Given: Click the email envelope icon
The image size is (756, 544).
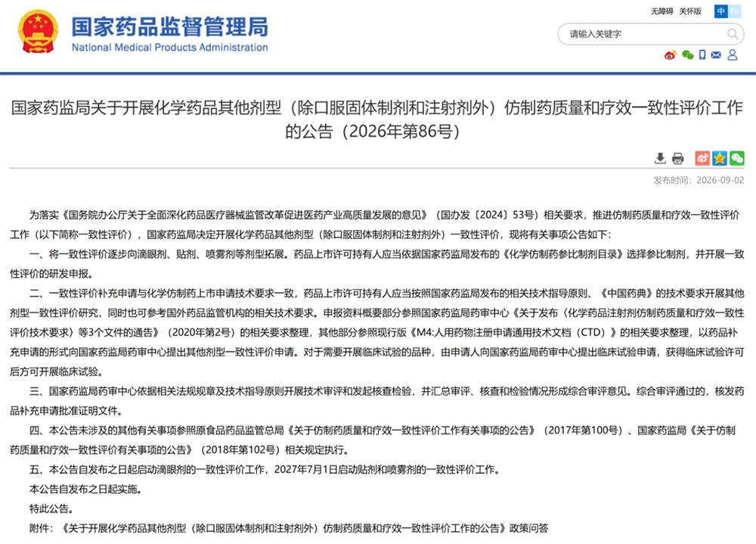Looking at the screenshot, I should coord(716,55).
